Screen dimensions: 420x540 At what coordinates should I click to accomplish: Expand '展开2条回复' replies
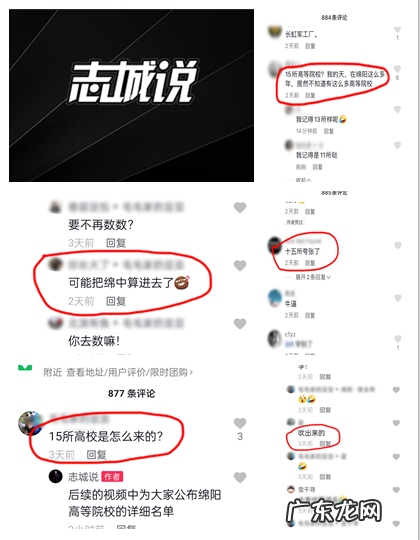[313, 277]
